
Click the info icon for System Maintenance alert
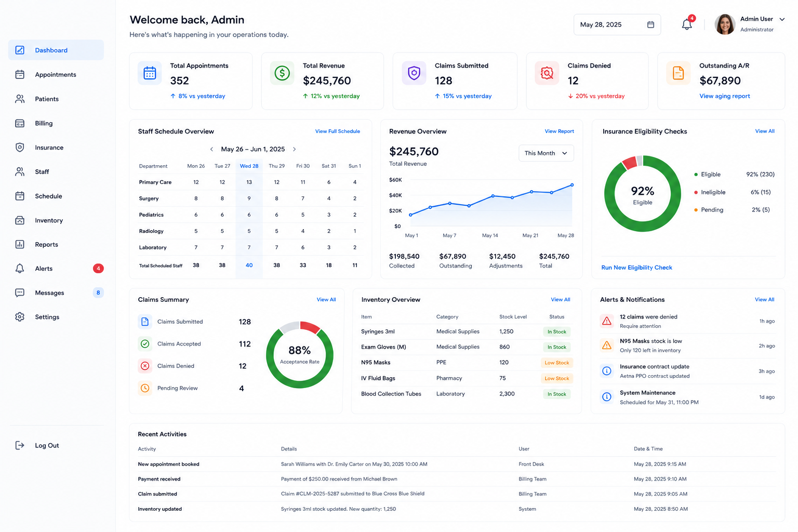606,397
